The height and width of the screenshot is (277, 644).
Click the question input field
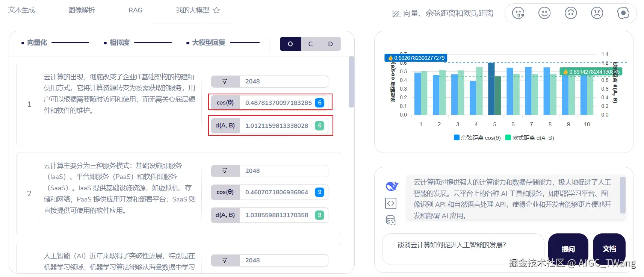(463, 249)
